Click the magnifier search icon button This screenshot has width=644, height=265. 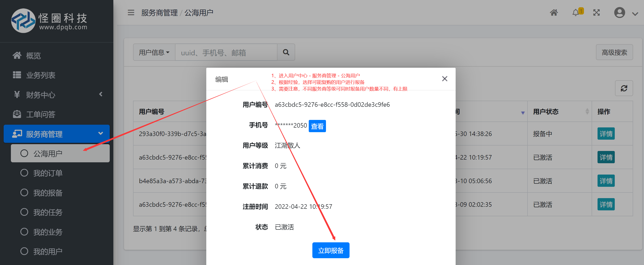tap(286, 52)
